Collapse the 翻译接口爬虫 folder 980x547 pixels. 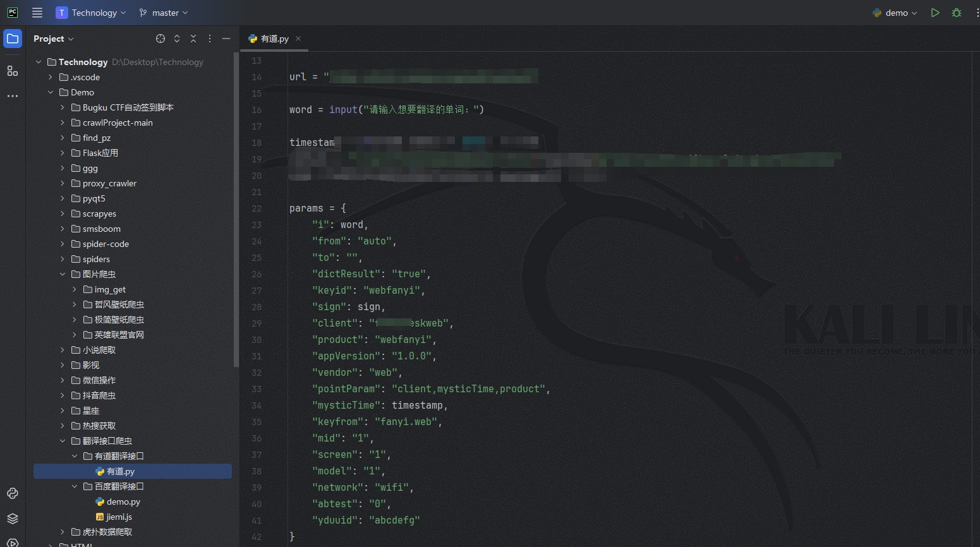point(63,441)
